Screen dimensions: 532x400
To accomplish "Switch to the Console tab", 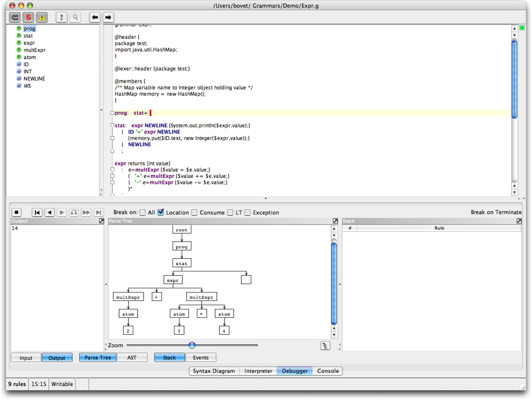I will point(328,371).
